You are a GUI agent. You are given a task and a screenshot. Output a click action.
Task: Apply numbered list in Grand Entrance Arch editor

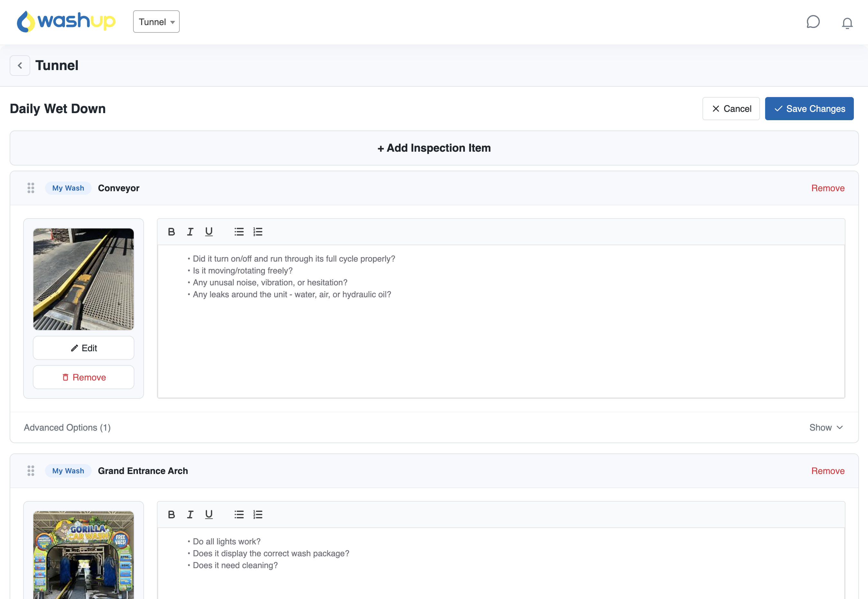coord(258,514)
